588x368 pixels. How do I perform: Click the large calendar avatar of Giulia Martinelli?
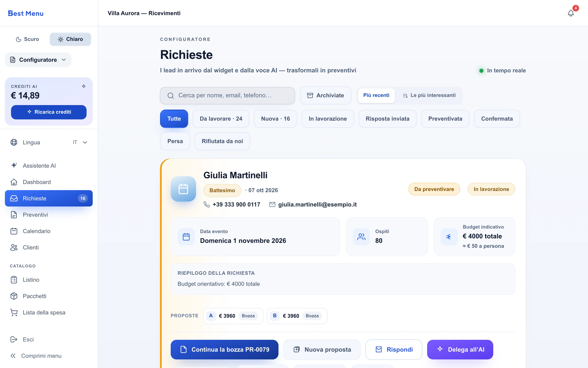pos(183,189)
